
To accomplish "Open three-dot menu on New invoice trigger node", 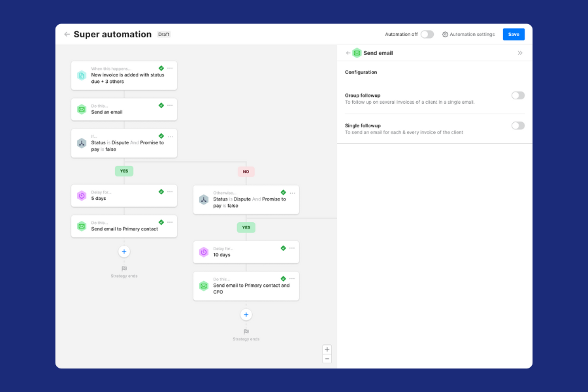I will tap(170, 68).
